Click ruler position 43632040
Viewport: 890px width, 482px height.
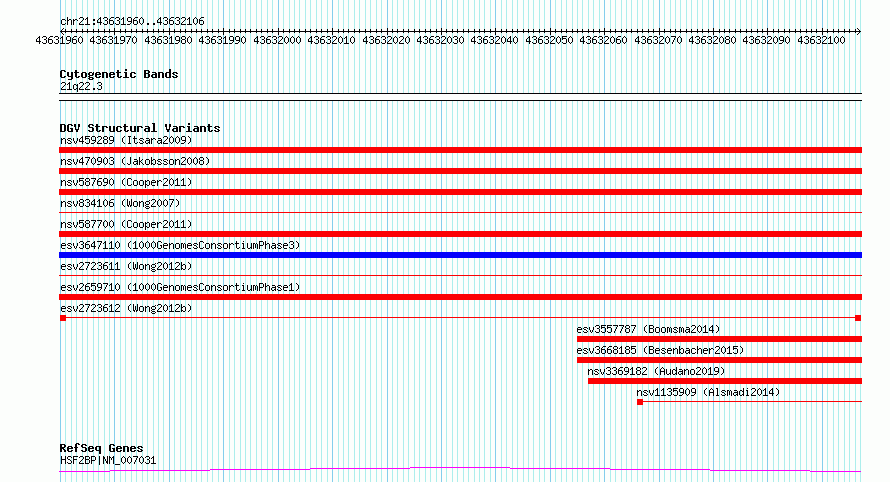pos(494,40)
